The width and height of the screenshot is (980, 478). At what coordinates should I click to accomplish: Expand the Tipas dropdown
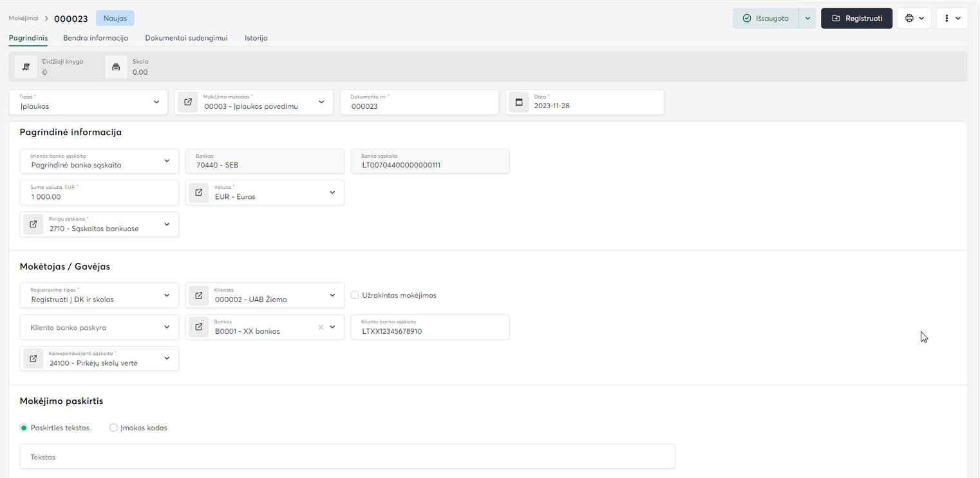pos(156,102)
